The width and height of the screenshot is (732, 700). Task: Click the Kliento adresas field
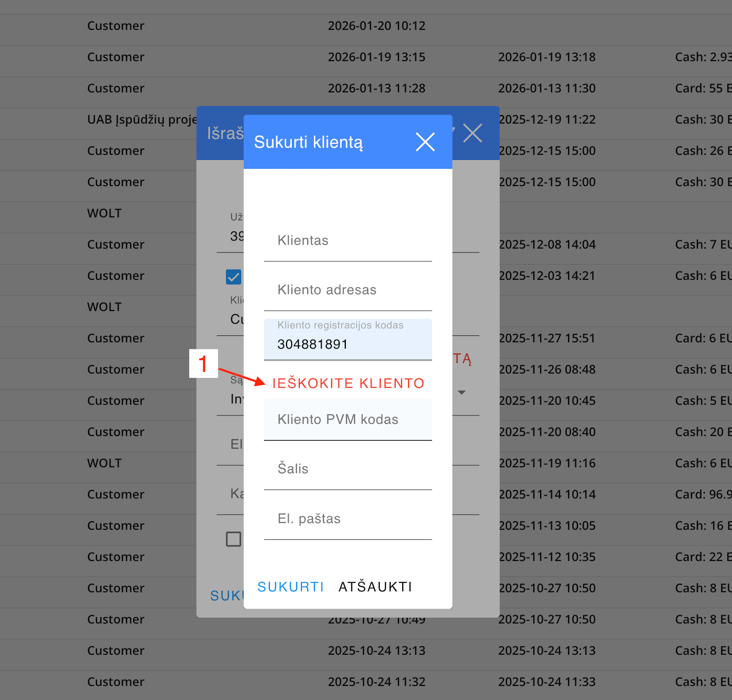(x=348, y=290)
